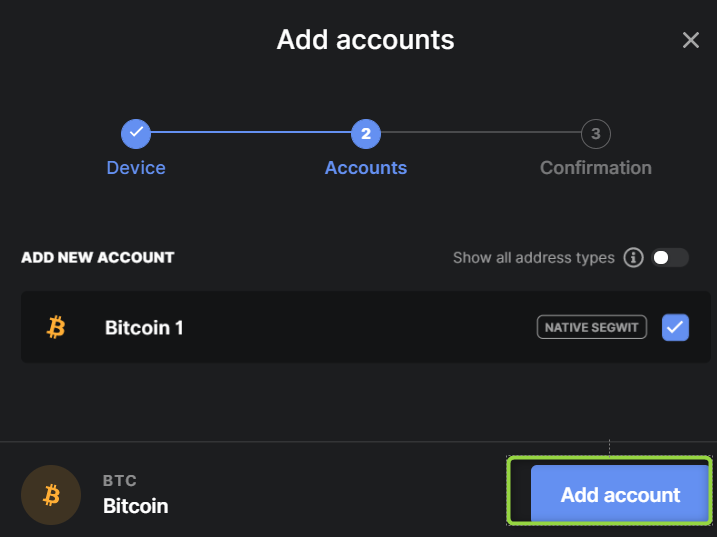Click the ADD NEW ACCOUNT heading
The image size is (717, 537).
pos(97,258)
